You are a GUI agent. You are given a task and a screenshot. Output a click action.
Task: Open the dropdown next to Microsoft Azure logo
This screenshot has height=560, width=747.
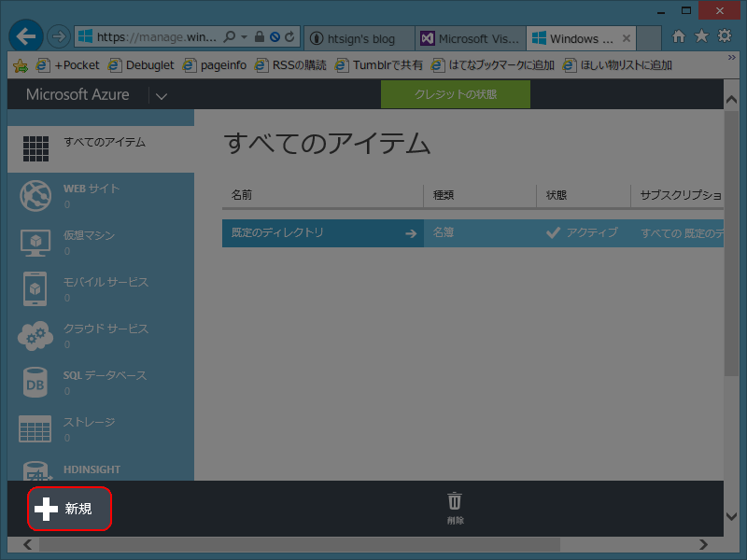click(160, 95)
